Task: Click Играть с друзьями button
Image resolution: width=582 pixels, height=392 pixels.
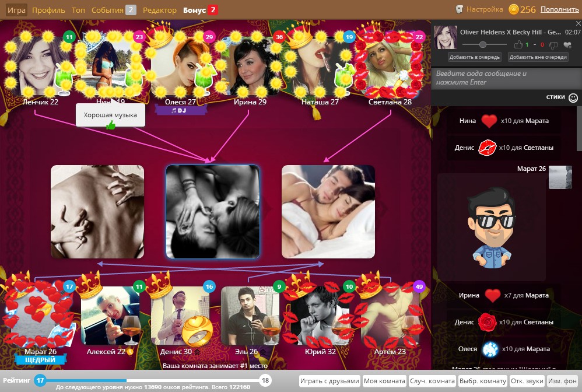Action: [x=329, y=381]
